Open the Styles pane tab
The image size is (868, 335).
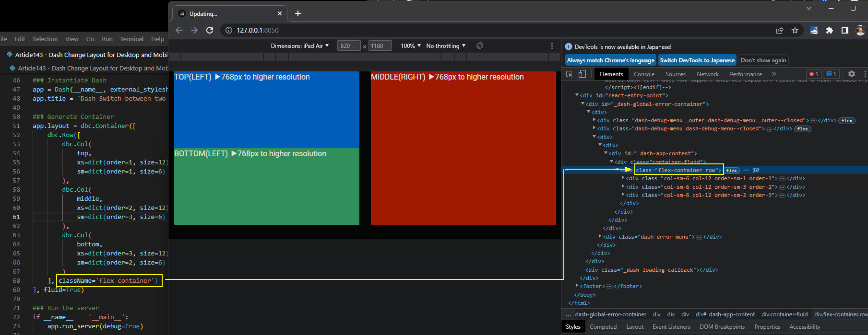pyautogui.click(x=573, y=327)
